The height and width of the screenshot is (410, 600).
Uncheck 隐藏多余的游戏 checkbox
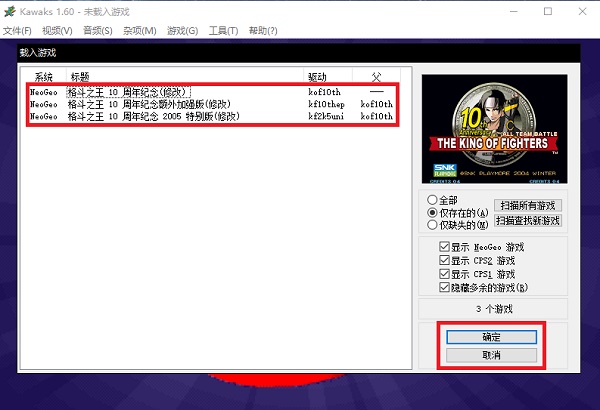click(445, 286)
